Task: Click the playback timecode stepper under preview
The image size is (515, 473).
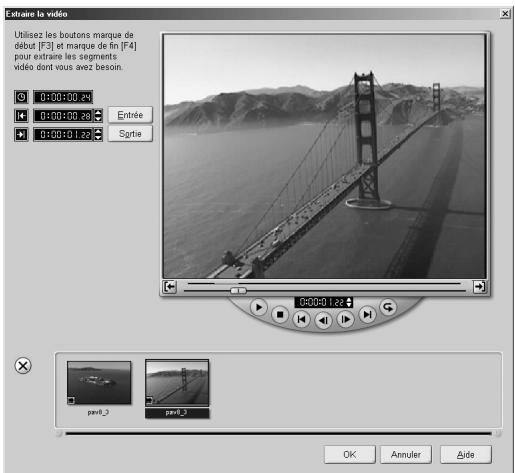Action: click(x=349, y=302)
